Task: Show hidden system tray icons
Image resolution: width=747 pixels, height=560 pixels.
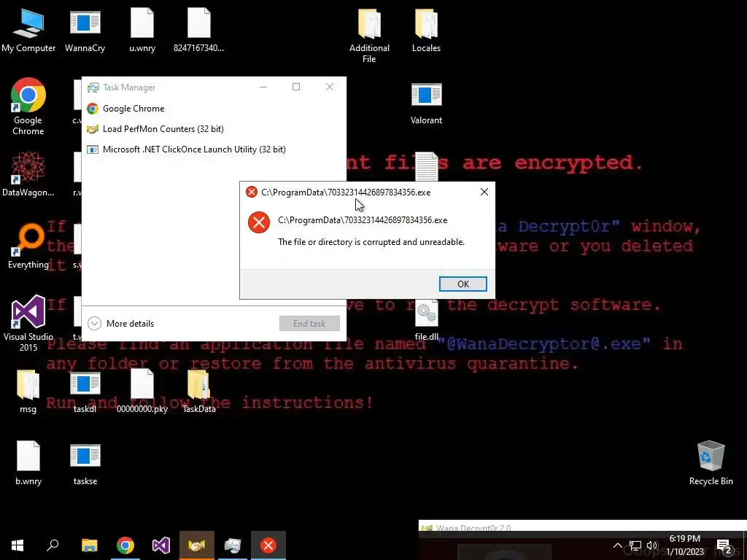Action: point(617,545)
